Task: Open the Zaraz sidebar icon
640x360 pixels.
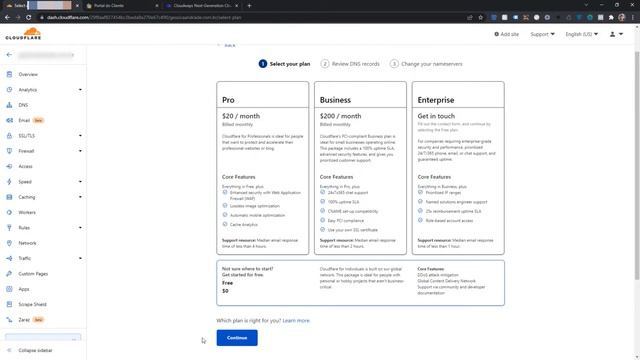Action: [9, 320]
